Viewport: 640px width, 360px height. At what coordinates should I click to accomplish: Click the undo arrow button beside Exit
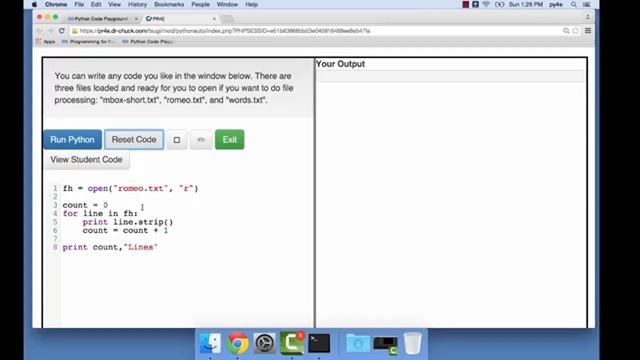[201, 140]
